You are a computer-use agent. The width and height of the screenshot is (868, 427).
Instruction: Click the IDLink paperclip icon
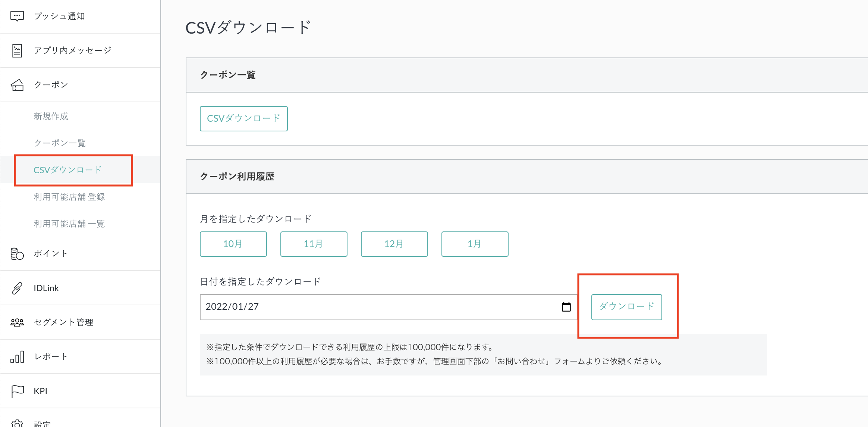[x=17, y=288]
